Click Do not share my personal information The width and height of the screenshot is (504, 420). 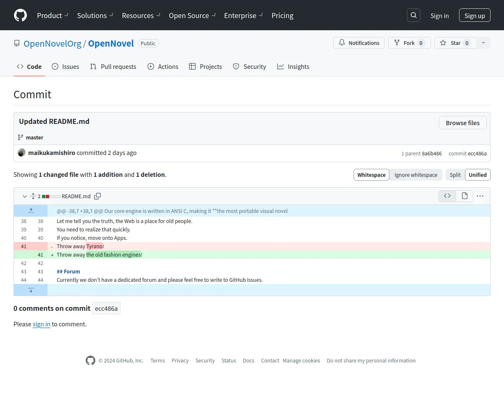click(x=371, y=360)
